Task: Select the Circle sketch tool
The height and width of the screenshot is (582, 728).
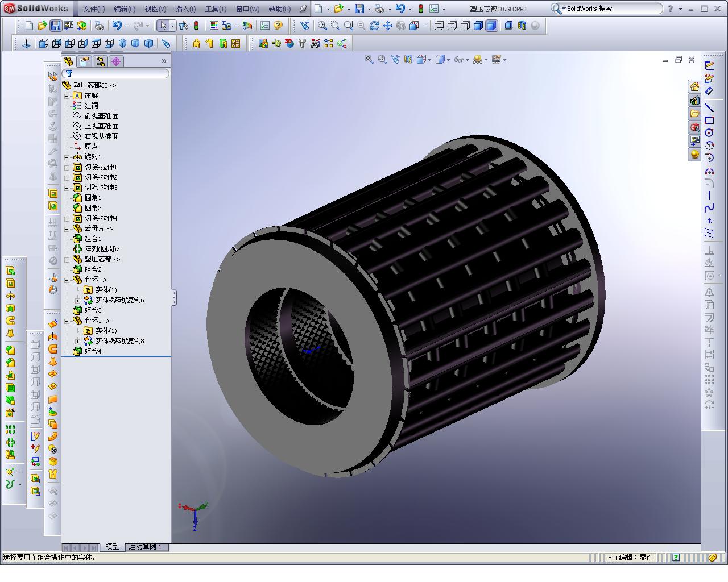Action: pos(709,132)
